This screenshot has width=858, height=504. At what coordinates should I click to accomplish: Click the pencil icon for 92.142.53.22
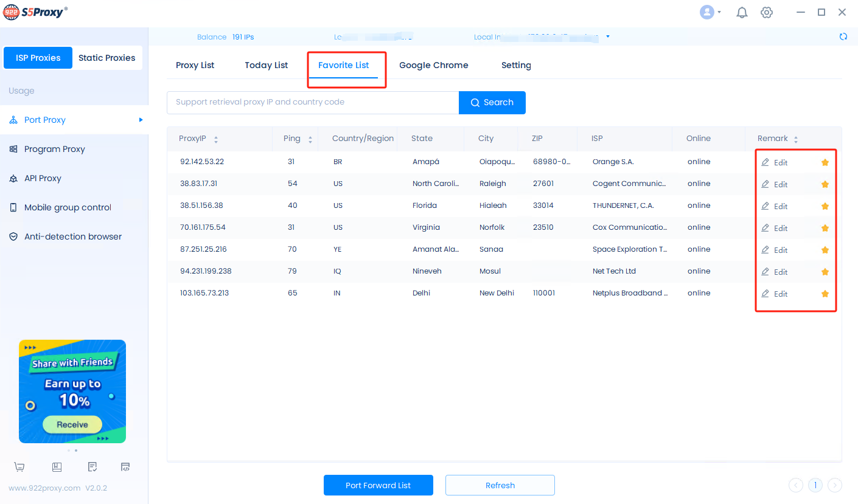[766, 162]
